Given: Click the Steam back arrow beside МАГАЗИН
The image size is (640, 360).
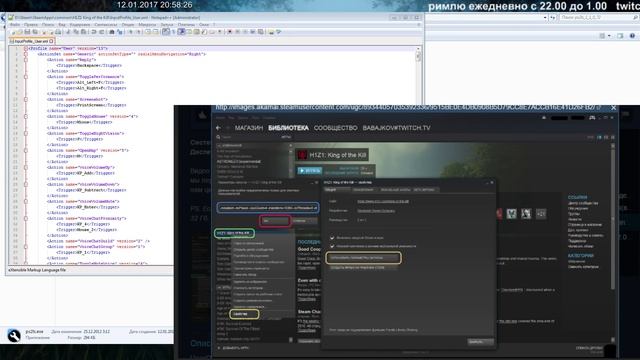Looking at the screenshot, I should point(218,128).
